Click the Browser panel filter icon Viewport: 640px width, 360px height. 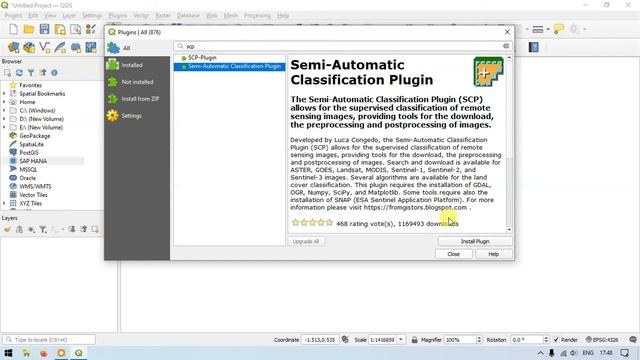pyautogui.click(x=31, y=73)
